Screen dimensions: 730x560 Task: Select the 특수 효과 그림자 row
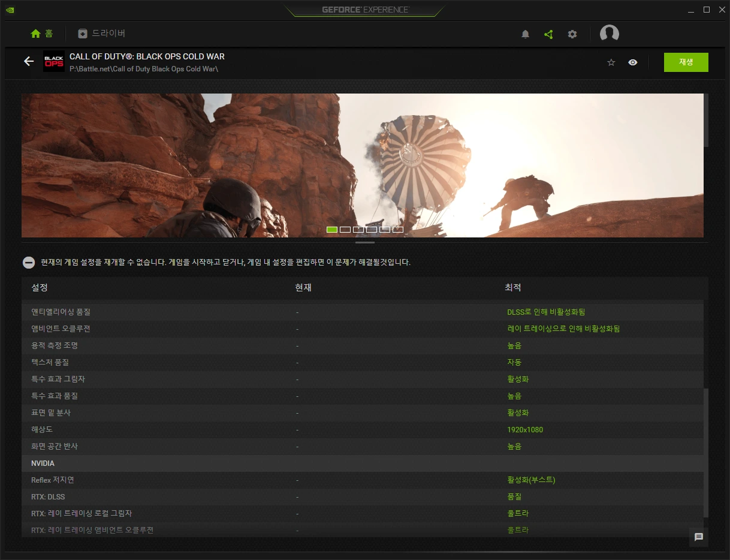click(x=363, y=380)
